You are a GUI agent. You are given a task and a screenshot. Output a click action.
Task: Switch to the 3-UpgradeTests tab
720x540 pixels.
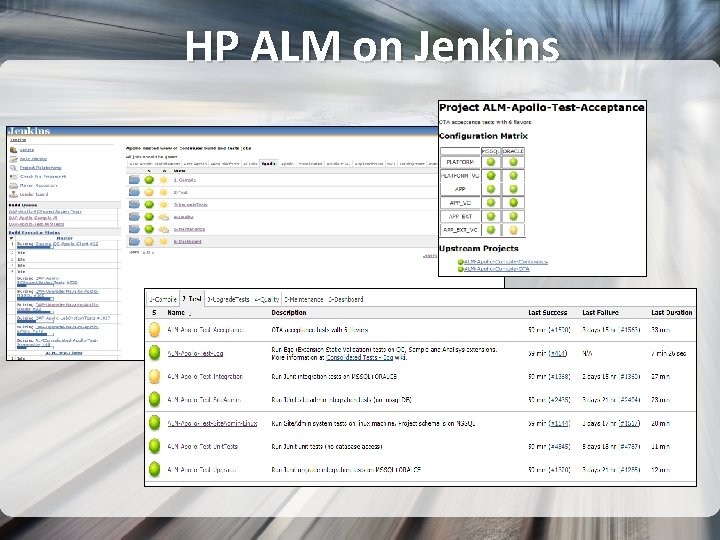[x=228, y=299]
